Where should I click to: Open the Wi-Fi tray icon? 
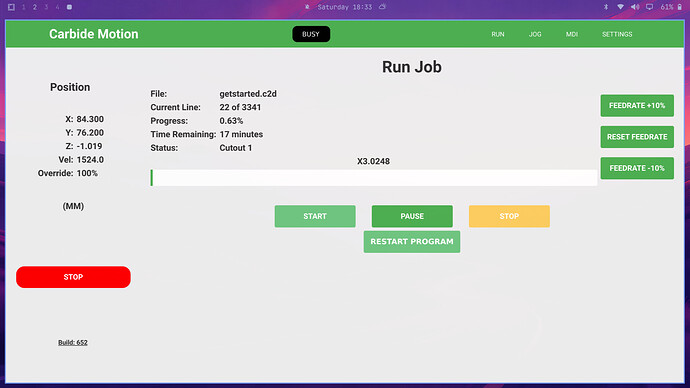click(x=620, y=7)
